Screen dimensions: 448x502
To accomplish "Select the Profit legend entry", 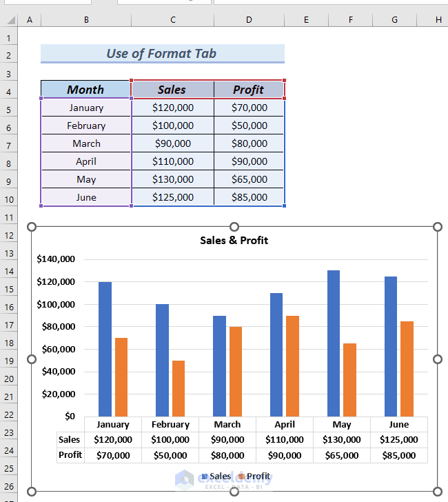I will [x=254, y=476].
